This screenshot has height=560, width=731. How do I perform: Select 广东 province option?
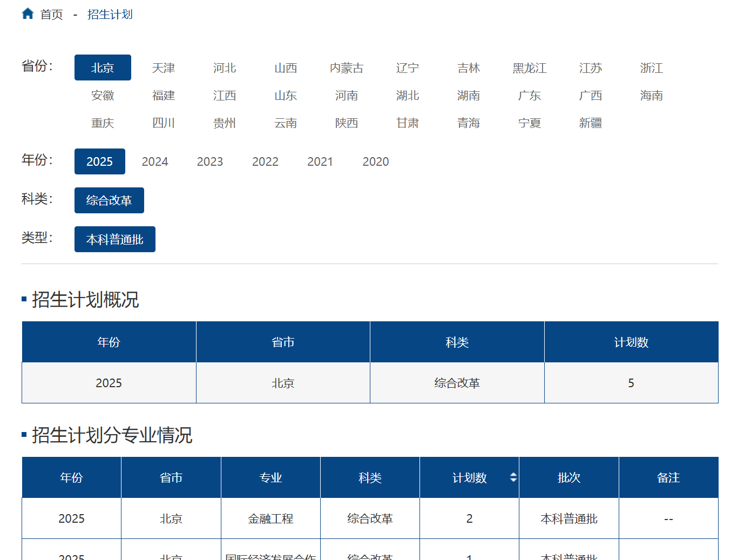(529, 96)
